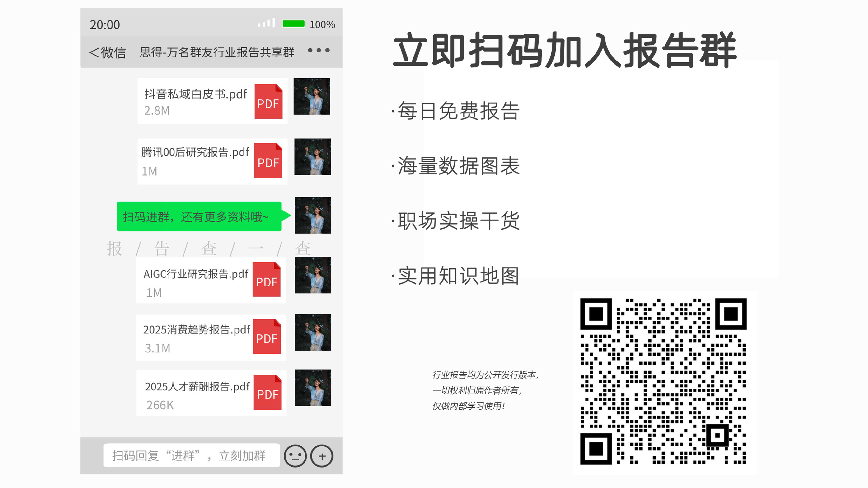Click the 每日免费报告 bullet text
The height and width of the screenshot is (488, 868).
tap(459, 111)
